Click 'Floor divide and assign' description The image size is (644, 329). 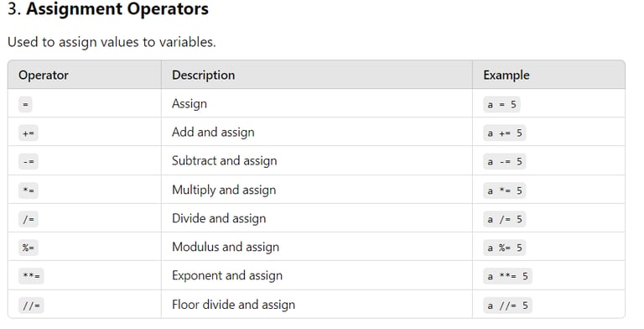[x=233, y=305]
